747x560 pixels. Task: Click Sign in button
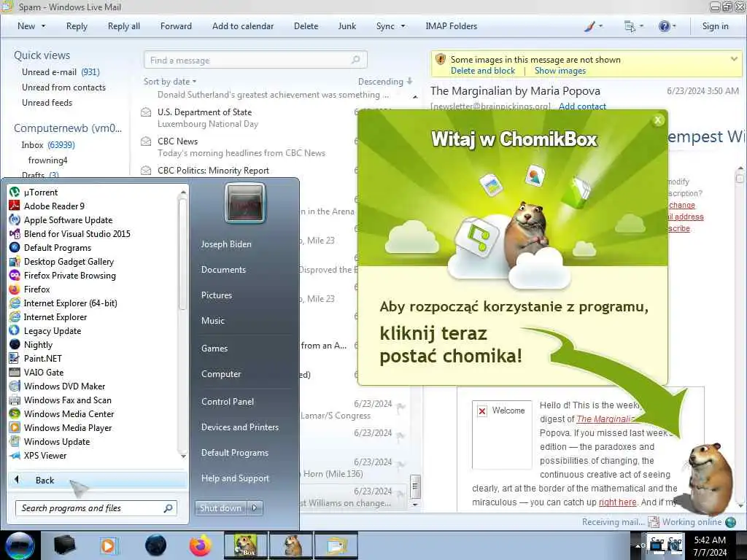(x=715, y=26)
